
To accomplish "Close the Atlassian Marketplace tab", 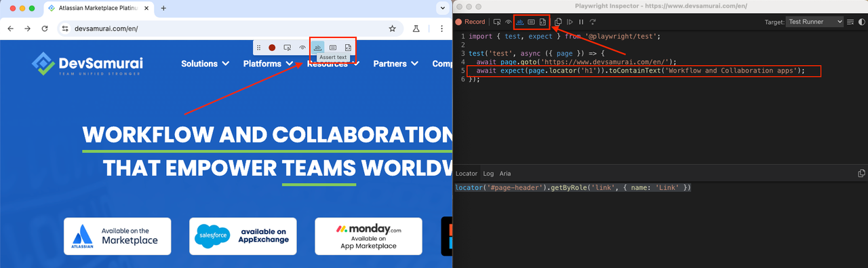I will [147, 8].
